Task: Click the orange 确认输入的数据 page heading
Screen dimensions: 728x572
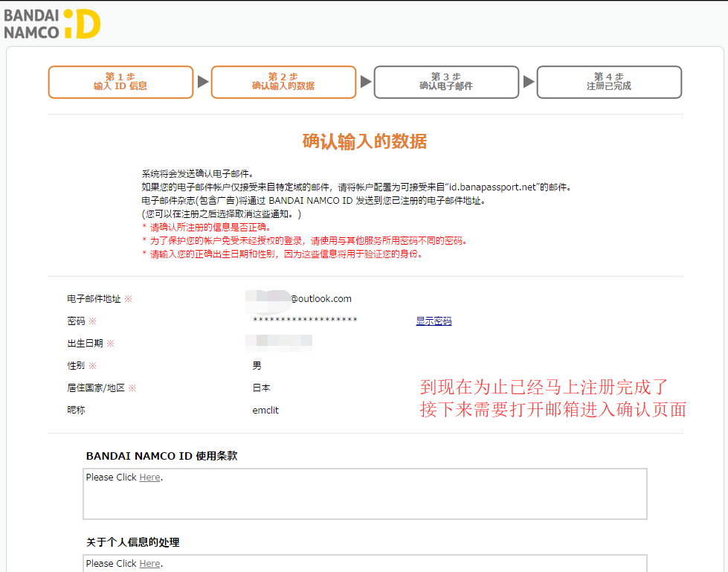Action: (364, 141)
